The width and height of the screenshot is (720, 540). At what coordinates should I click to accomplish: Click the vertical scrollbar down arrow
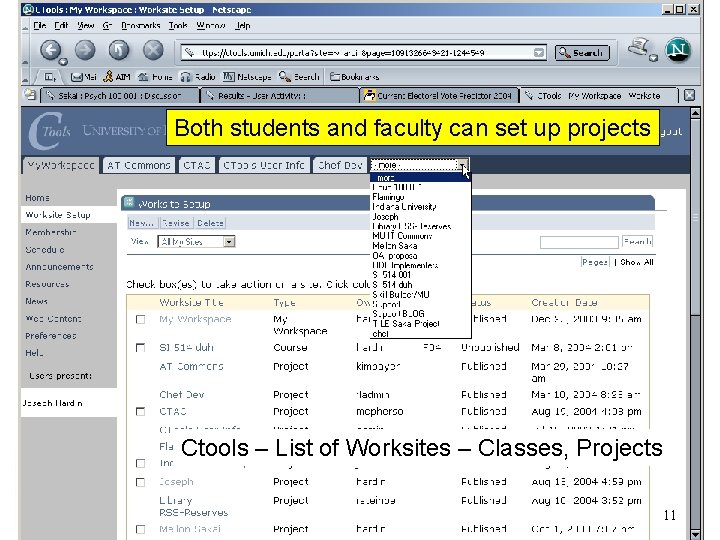point(696,534)
